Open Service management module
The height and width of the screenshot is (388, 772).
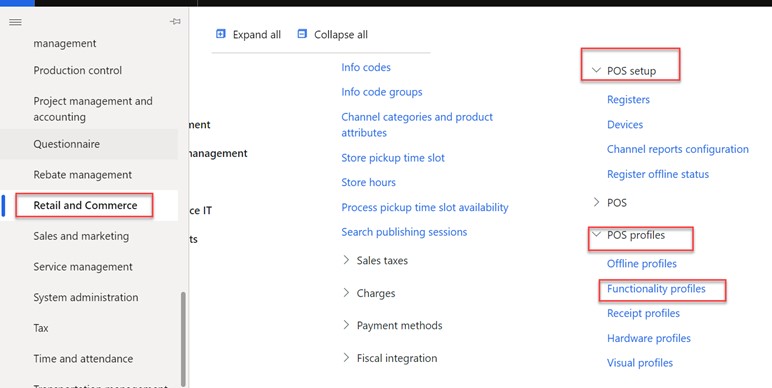pos(83,267)
